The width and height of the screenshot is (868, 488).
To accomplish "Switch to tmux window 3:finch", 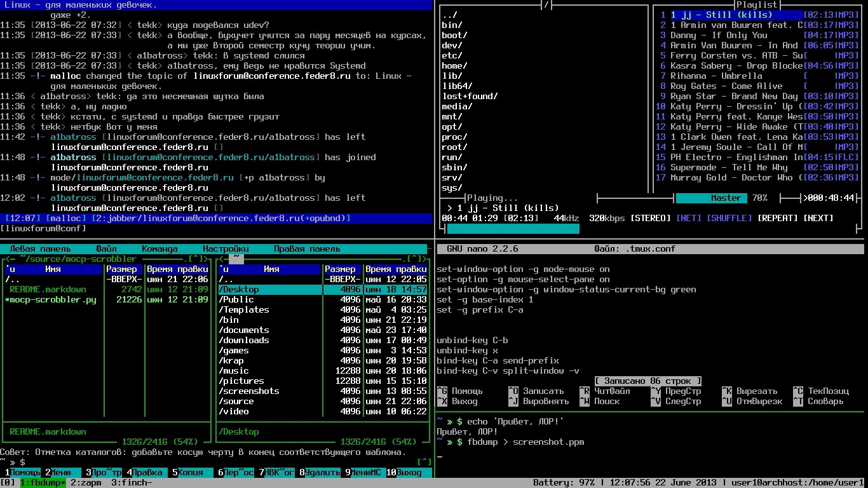I will pos(132,483).
